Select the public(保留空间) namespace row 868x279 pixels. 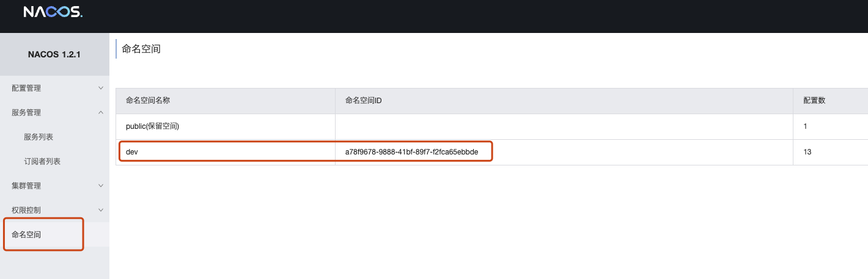tap(152, 126)
